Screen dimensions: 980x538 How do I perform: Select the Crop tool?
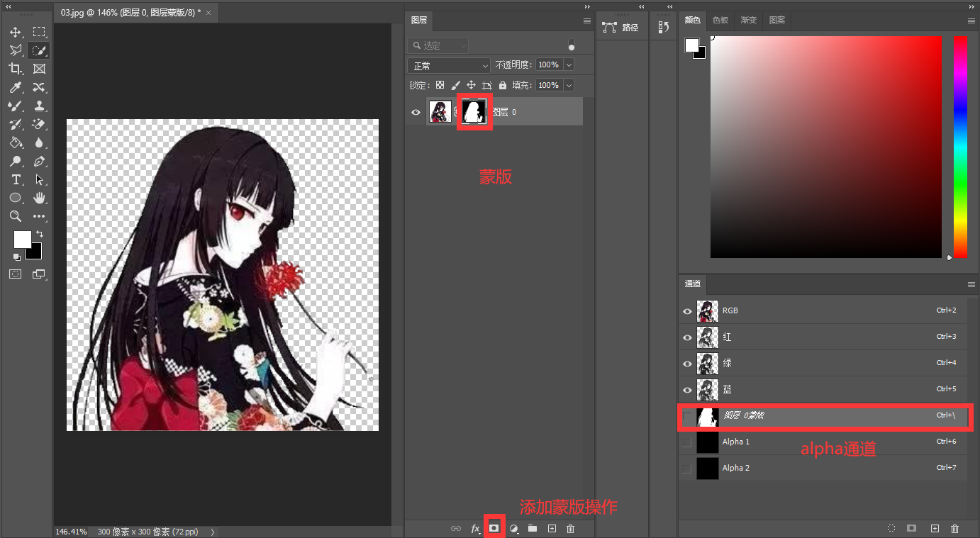click(x=16, y=69)
